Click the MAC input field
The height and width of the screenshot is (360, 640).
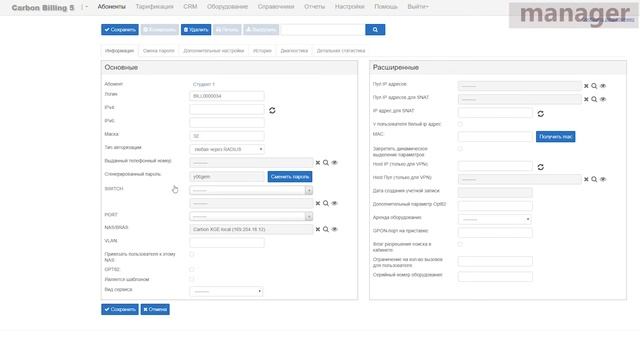tap(495, 137)
